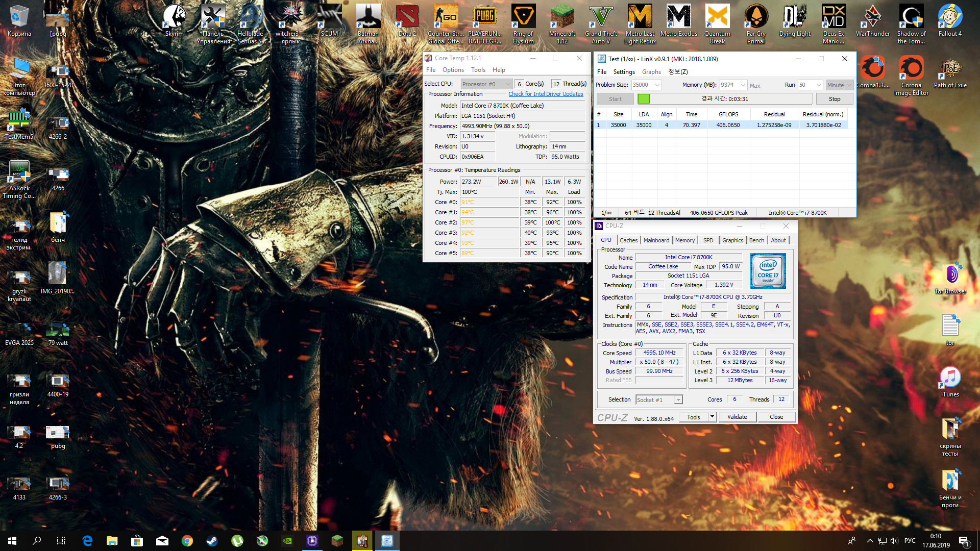This screenshot has height=551, width=980.
Task: Open Chrome from the taskbar
Action: click(187, 541)
